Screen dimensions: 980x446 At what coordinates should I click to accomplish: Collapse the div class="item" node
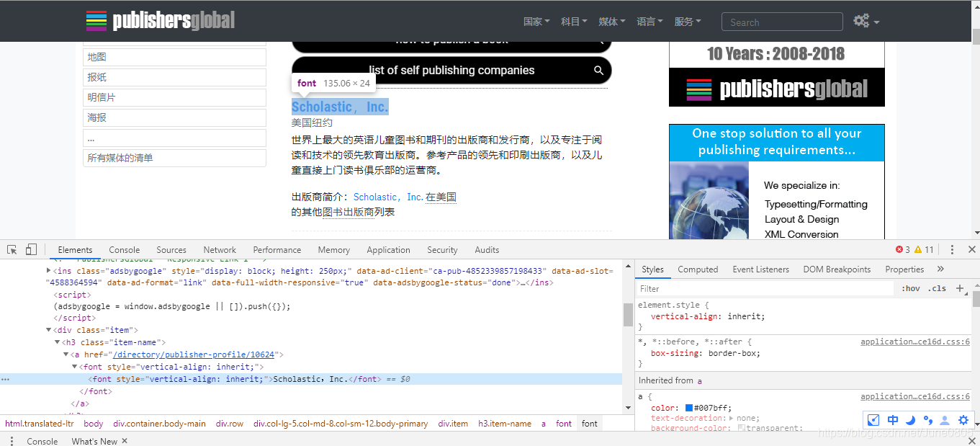[x=49, y=330]
